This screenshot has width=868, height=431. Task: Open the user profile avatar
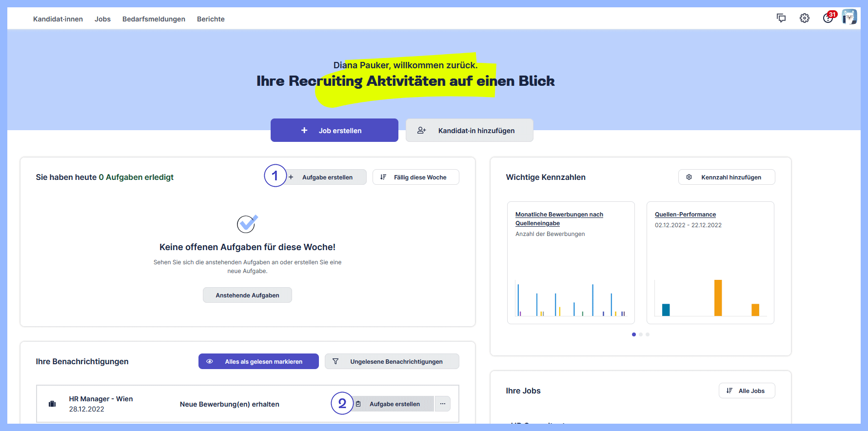(849, 17)
